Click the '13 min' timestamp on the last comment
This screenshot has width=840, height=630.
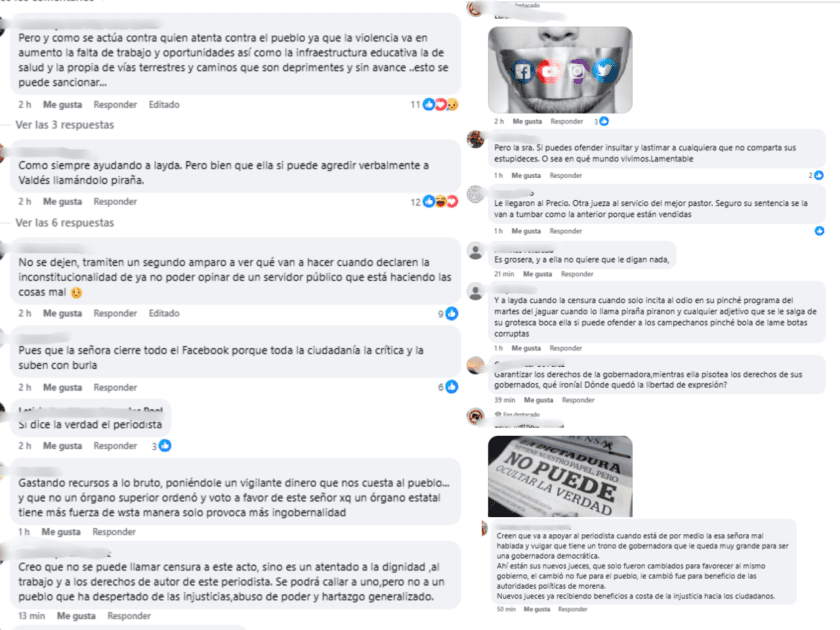click(32, 616)
